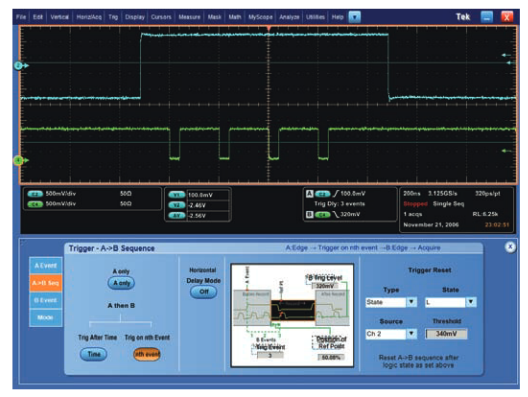This screenshot has height=397, width=528.
Task: Click the B trigger indicator icon
Action: pyautogui.click(x=309, y=214)
